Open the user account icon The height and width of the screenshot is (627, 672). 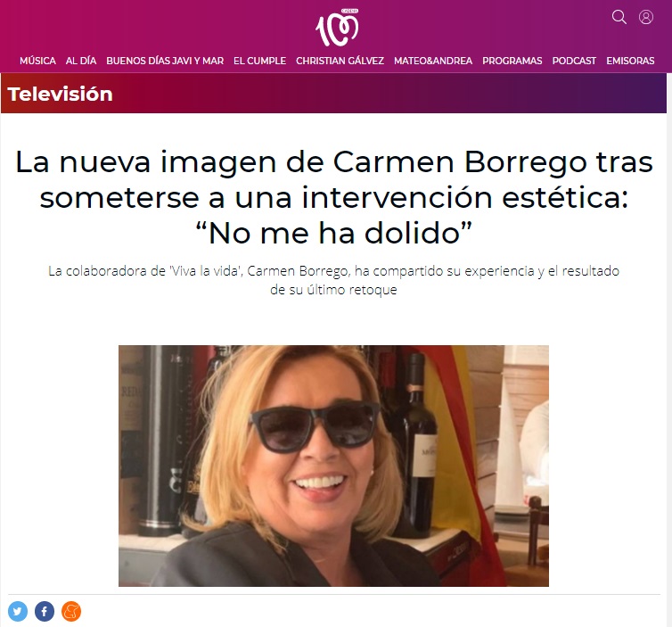click(646, 17)
